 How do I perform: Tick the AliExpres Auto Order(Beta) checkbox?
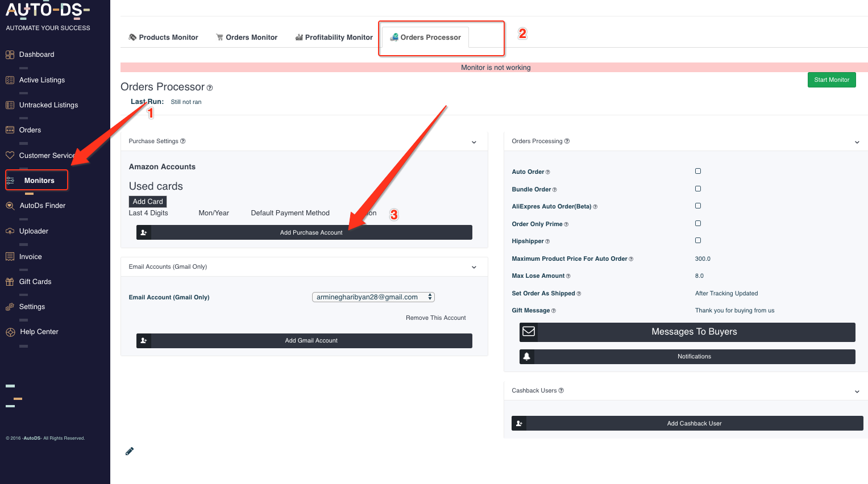pos(698,206)
